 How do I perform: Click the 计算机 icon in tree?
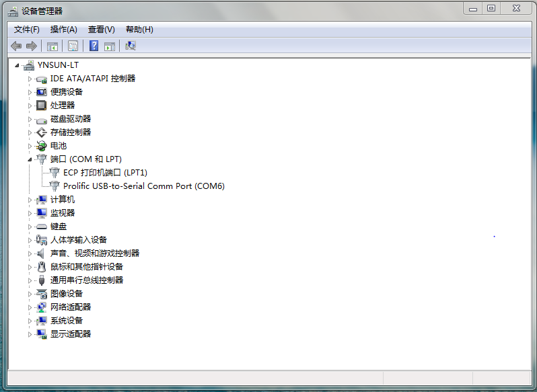coord(42,200)
